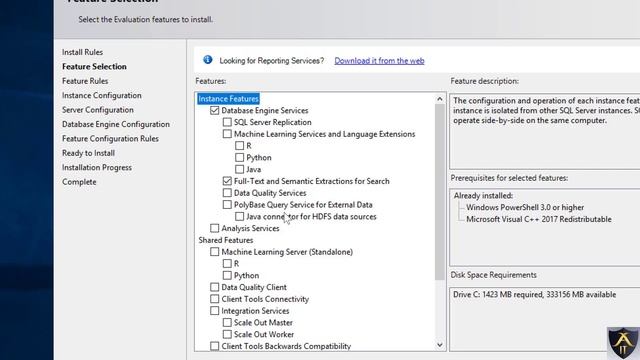This screenshot has height=360, width=640.
Task: Click Microsoft Visual C++ 2017 Redistributable entry
Action: click(x=539, y=219)
